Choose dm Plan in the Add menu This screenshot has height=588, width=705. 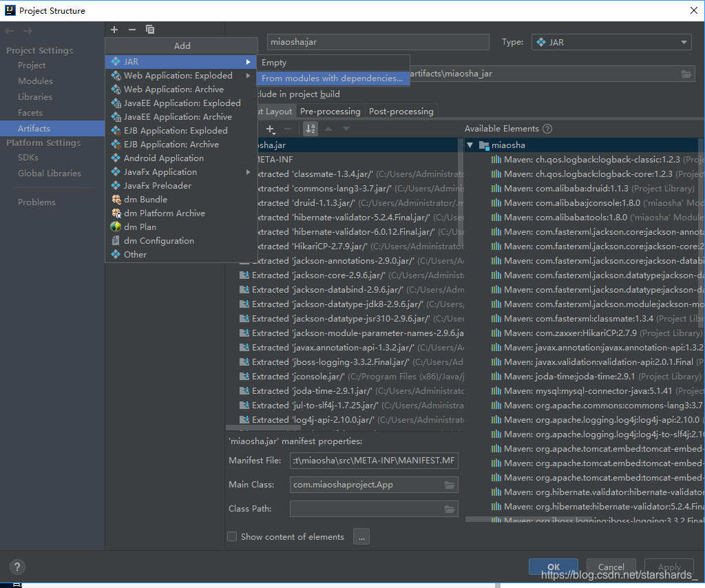coord(181,227)
